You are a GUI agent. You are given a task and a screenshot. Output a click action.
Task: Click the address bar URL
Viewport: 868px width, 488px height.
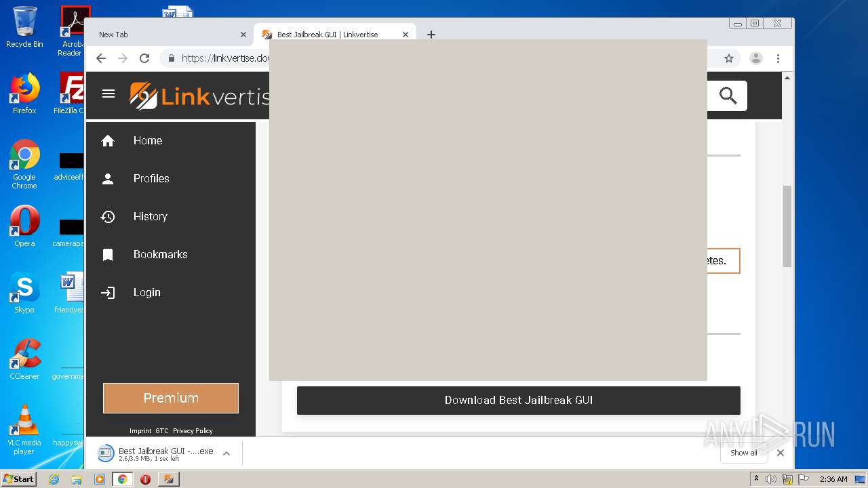(226, 58)
